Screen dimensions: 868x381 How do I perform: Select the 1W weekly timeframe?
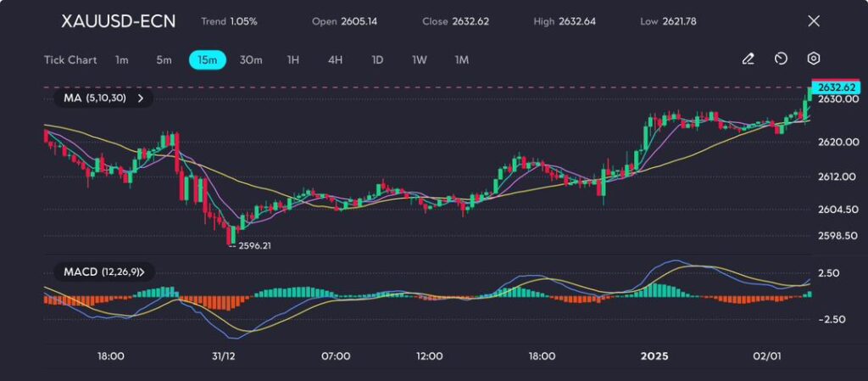[419, 60]
